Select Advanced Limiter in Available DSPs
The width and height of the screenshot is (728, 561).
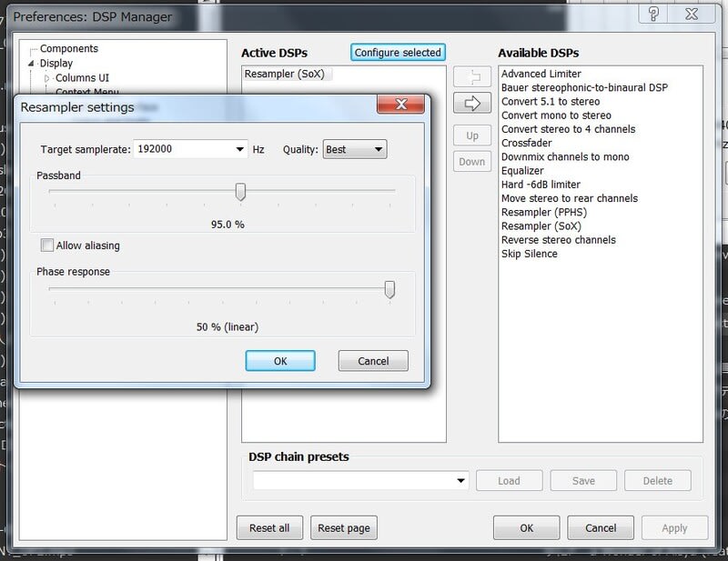click(x=541, y=74)
